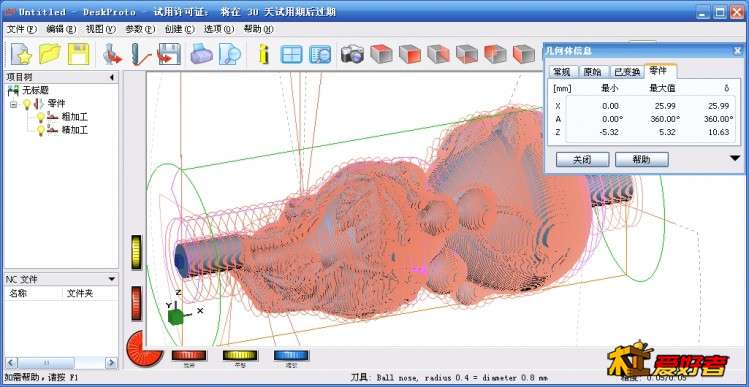Viewport: 749px width, 387px height.
Task: Save project with the yellow floppy icon
Action: click(x=79, y=54)
